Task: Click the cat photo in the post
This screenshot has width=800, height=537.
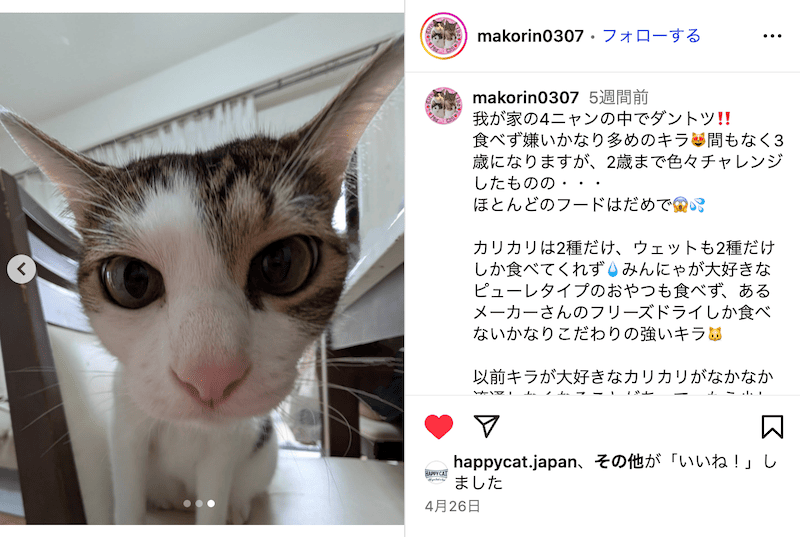Action: pyautogui.click(x=202, y=269)
